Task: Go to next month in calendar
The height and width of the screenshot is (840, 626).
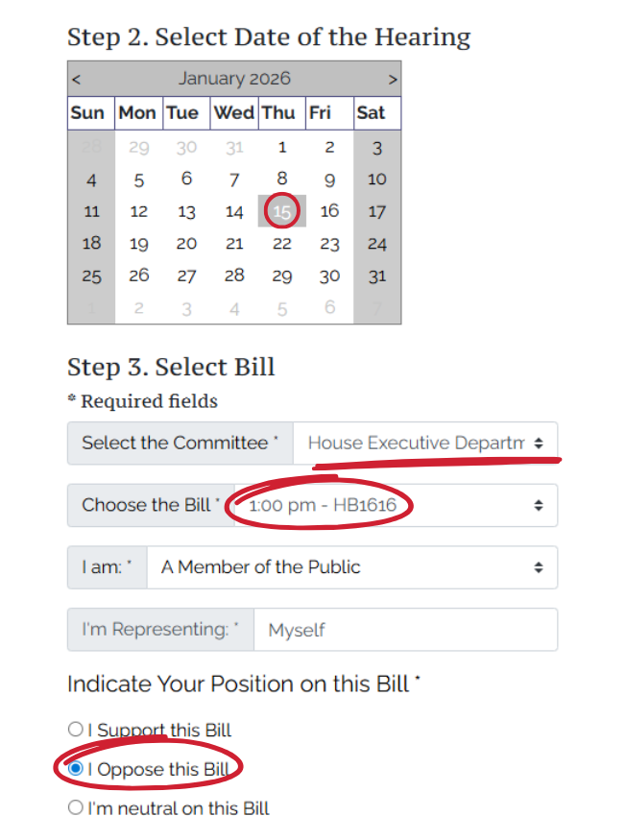Action: (392, 80)
